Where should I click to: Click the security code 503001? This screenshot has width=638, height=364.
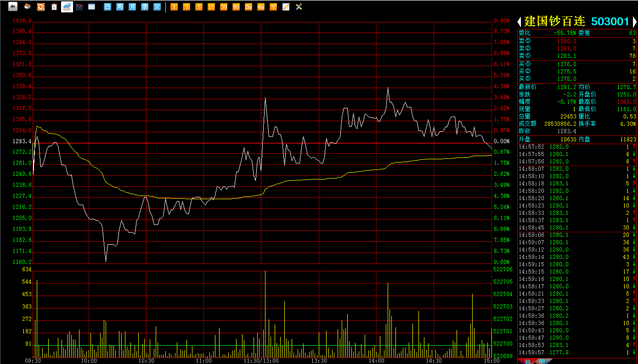click(610, 22)
